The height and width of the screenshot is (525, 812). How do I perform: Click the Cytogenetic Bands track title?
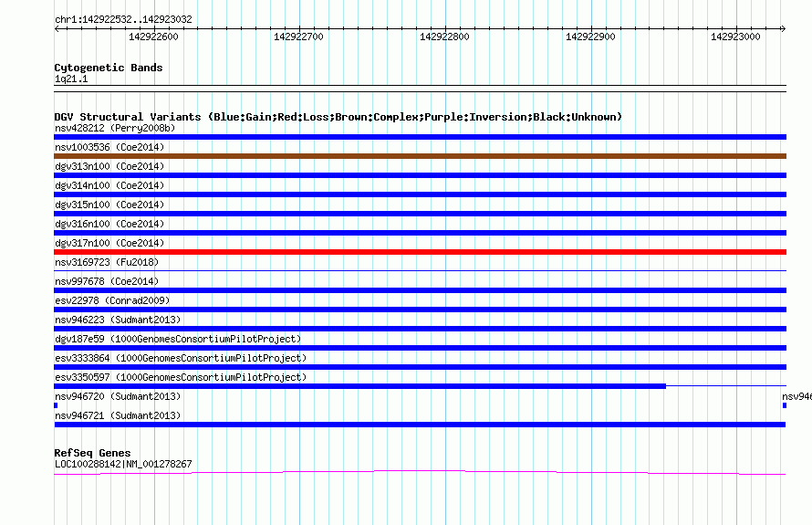pos(109,68)
